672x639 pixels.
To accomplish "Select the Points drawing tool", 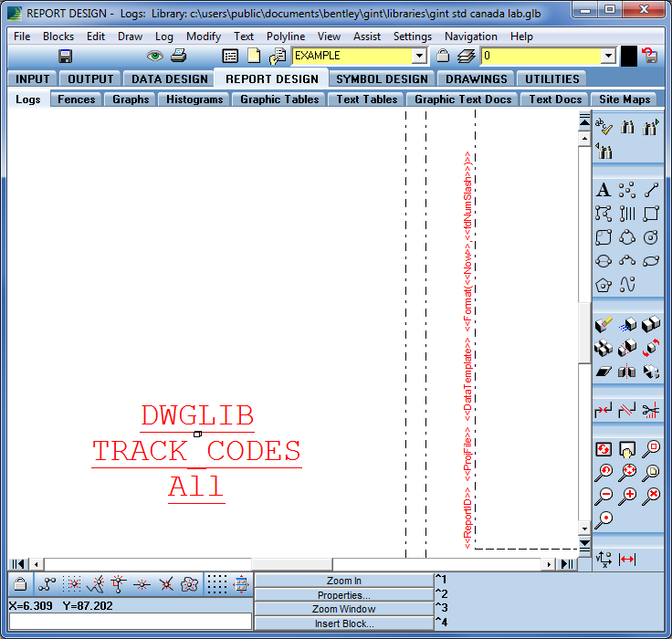I will 627,190.
